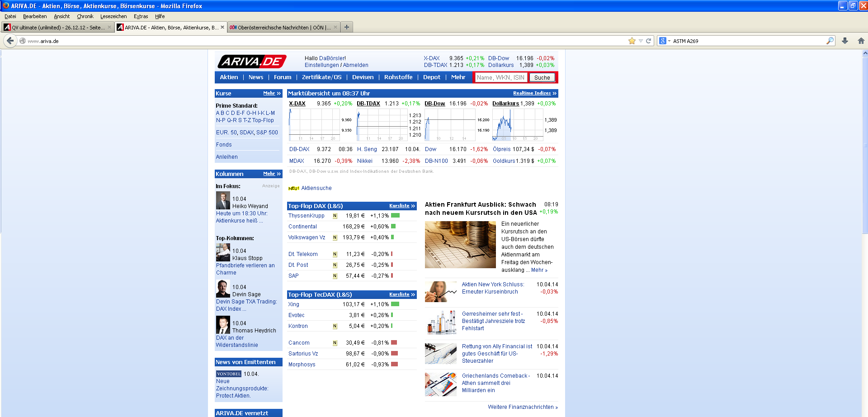
Task: Go to the browser home icon
Action: pos(861,41)
